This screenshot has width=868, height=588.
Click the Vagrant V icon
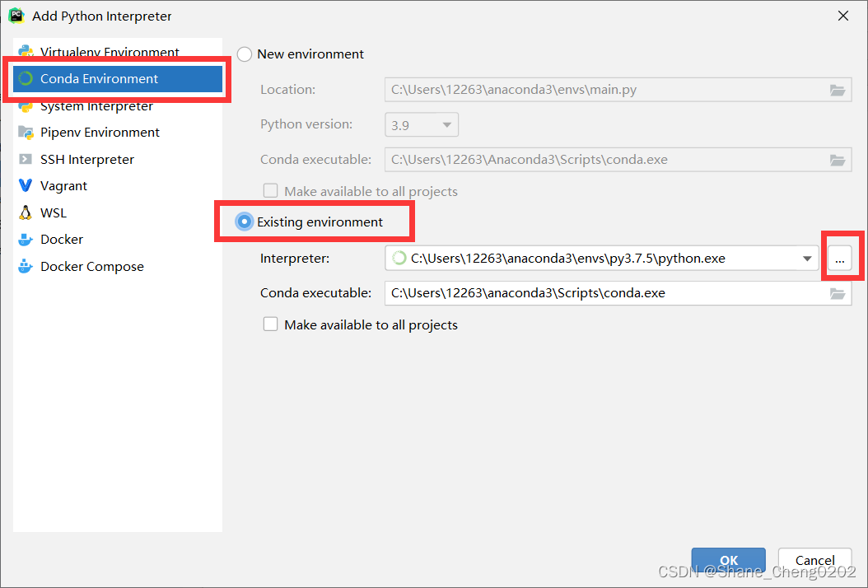26,185
